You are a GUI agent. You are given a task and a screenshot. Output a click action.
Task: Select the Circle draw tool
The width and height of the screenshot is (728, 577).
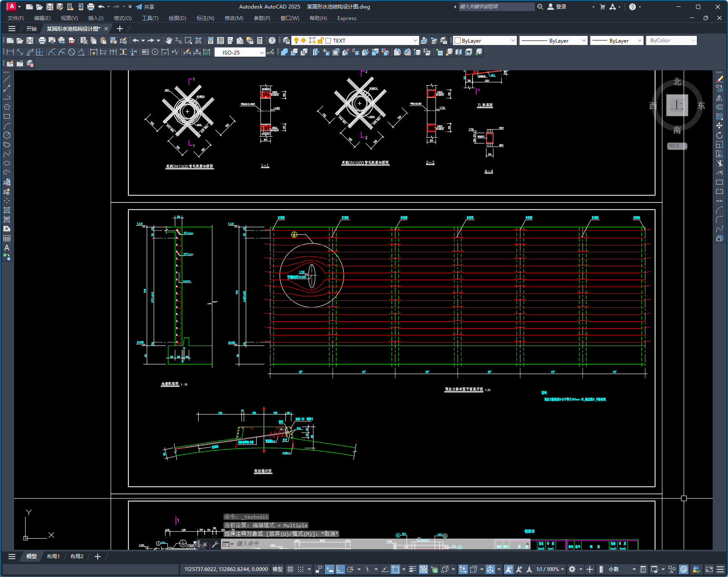[x=7, y=135]
